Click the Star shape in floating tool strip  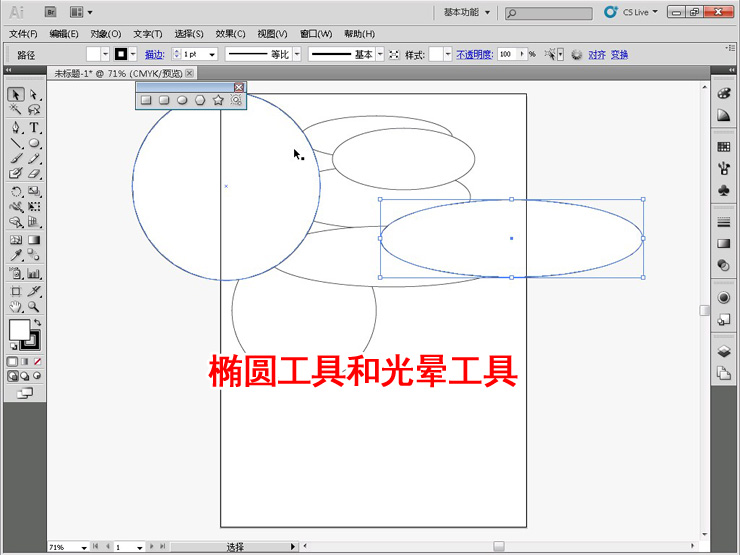tap(218, 100)
